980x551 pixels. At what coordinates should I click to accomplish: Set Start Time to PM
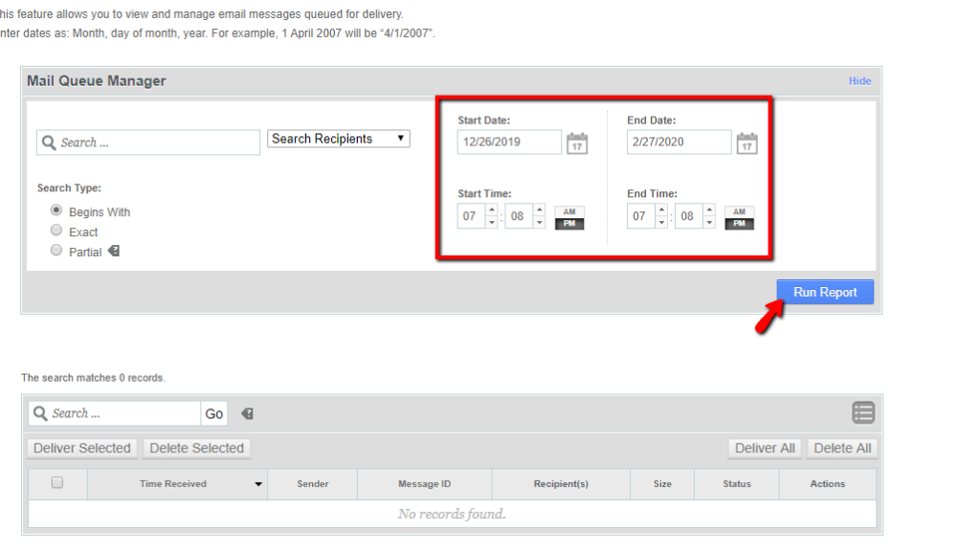pyautogui.click(x=569, y=224)
